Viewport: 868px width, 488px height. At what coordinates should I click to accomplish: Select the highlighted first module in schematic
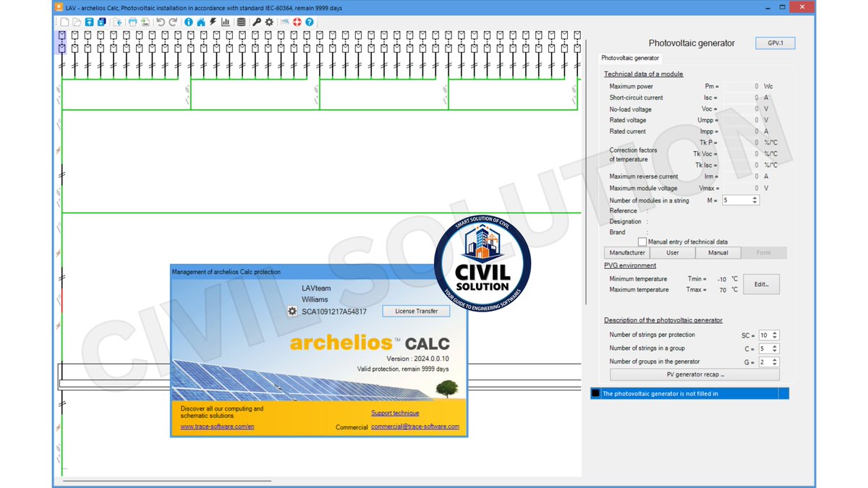(x=61, y=42)
